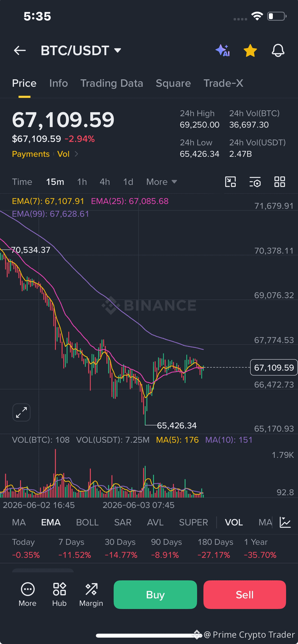Toggle the SUPER indicator
Screen dimensions: 298x644
[x=194, y=522]
